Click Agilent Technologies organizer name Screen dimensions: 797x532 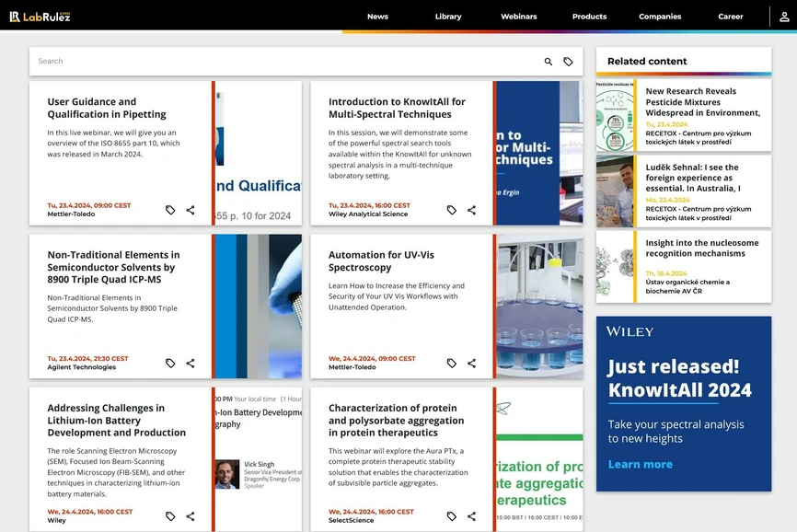pyautogui.click(x=81, y=367)
